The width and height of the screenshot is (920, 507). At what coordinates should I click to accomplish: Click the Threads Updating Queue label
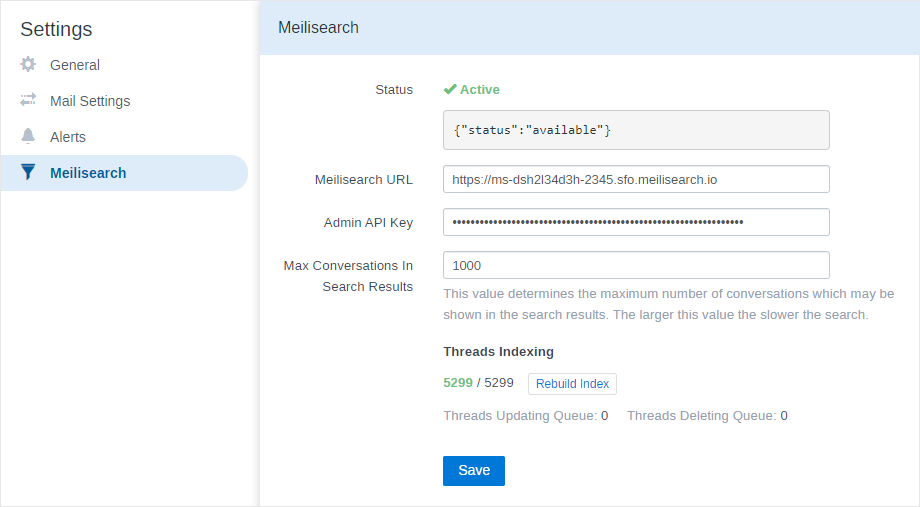pos(520,415)
